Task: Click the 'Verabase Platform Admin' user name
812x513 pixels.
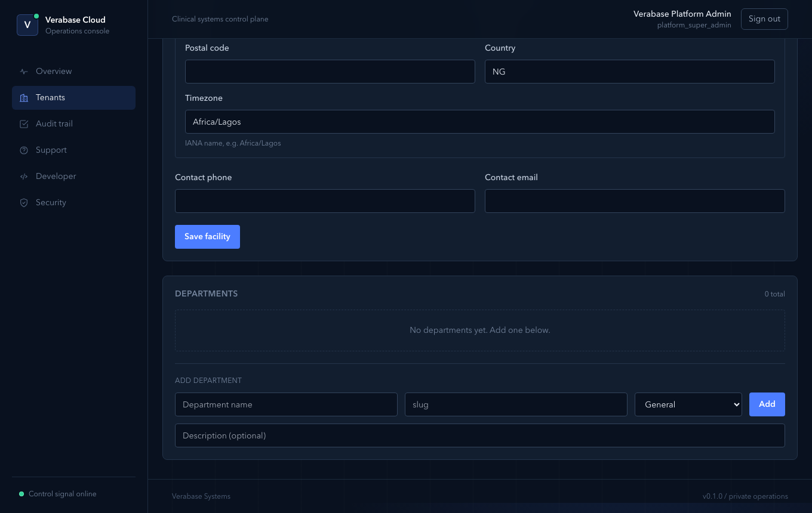Action: [x=682, y=14]
